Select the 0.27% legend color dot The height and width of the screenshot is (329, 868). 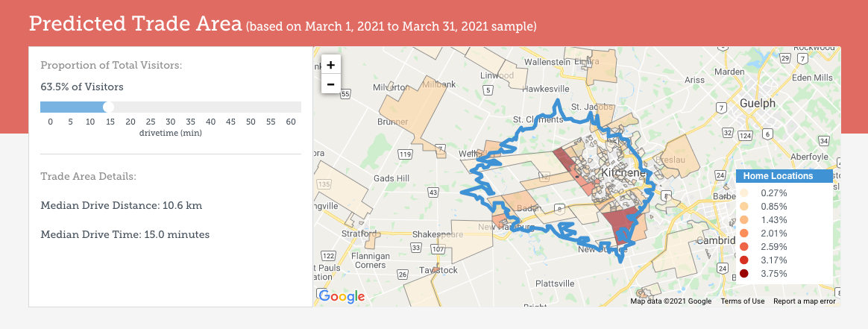tap(744, 192)
